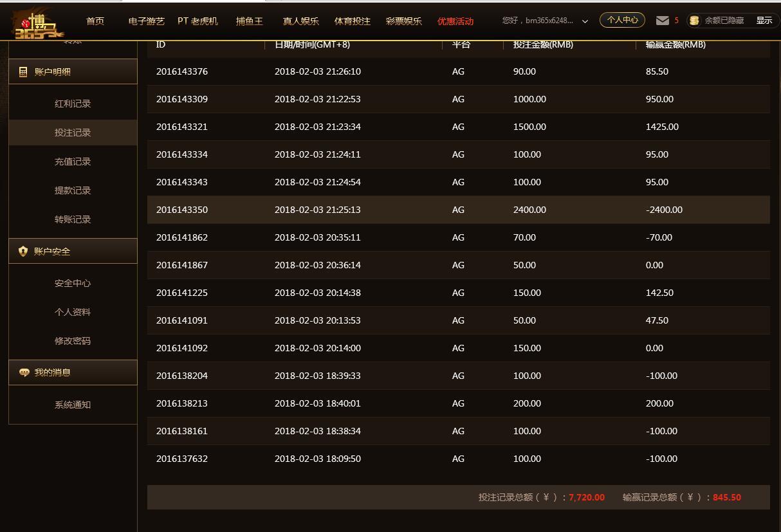Click the 红利记录 sidebar entry

click(73, 104)
